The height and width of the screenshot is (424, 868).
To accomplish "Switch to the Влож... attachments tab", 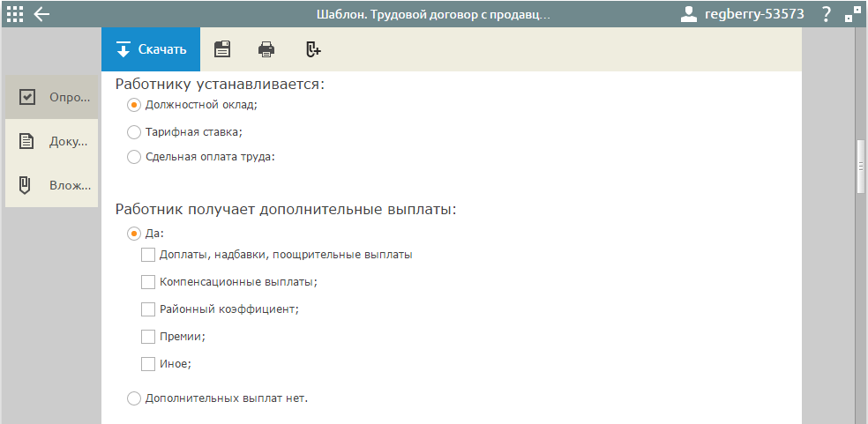I will pyautogui.click(x=51, y=185).
